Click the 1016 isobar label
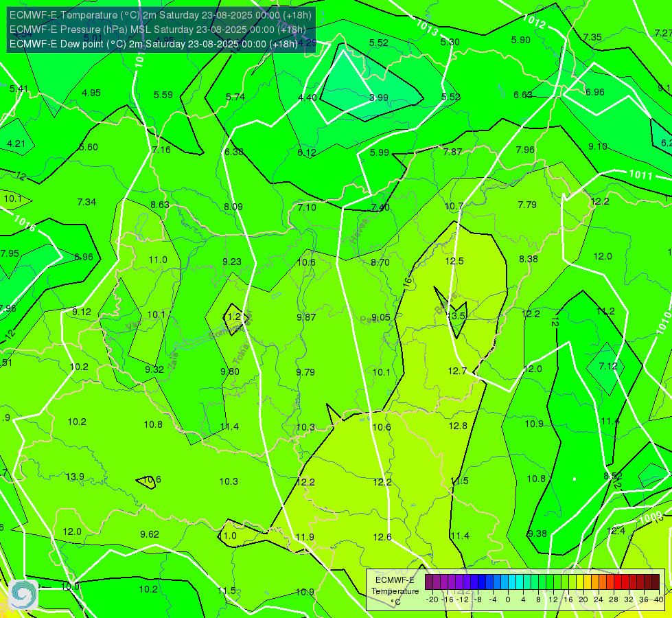The height and width of the screenshot is (618, 672). pyautogui.click(x=25, y=222)
